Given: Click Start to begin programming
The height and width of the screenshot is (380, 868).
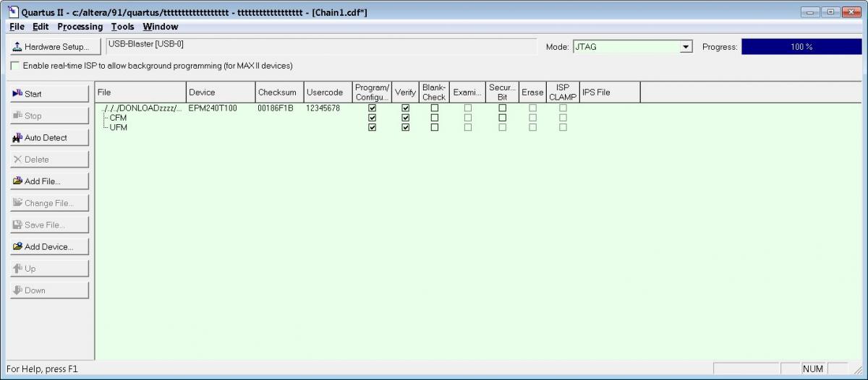Looking at the screenshot, I should point(50,94).
